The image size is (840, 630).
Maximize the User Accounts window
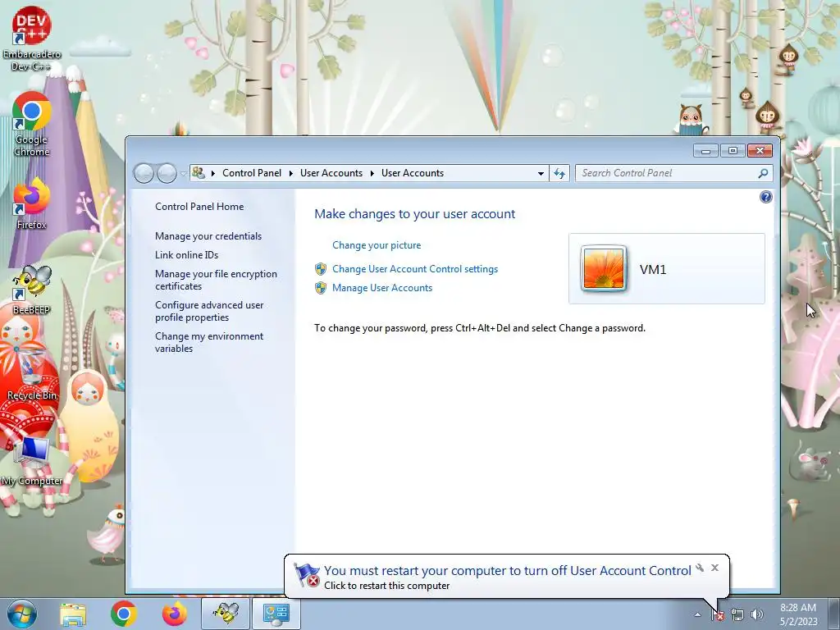point(733,151)
